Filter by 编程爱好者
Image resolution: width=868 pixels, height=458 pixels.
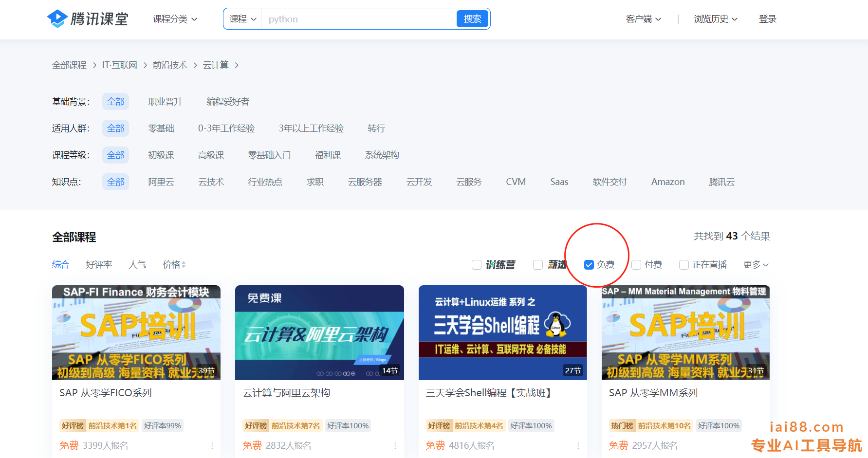pyautogui.click(x=228, y=102)
